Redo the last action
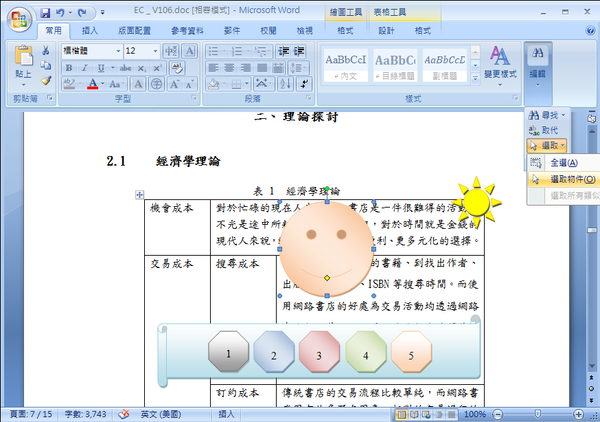This screenshot has height=422, width=600. (82, 13)
